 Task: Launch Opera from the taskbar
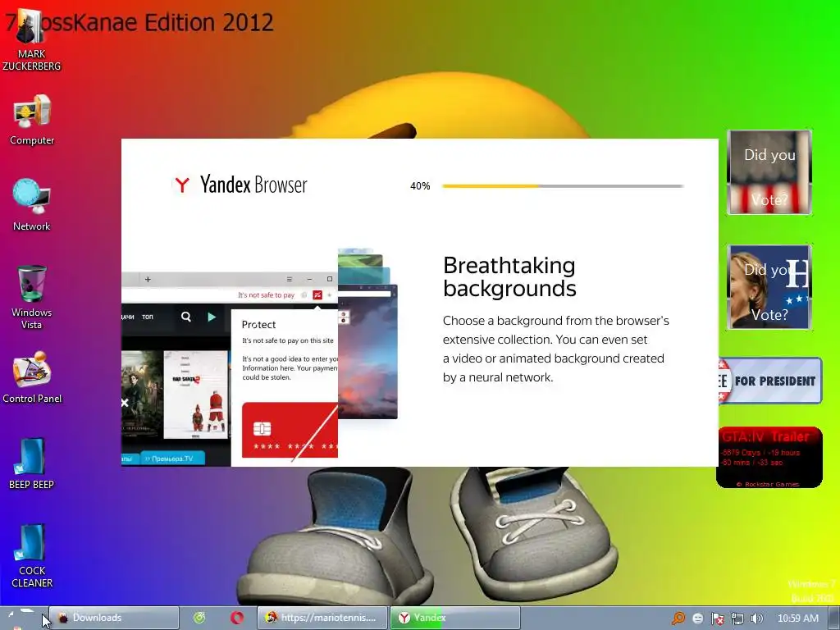click(237, 618)
